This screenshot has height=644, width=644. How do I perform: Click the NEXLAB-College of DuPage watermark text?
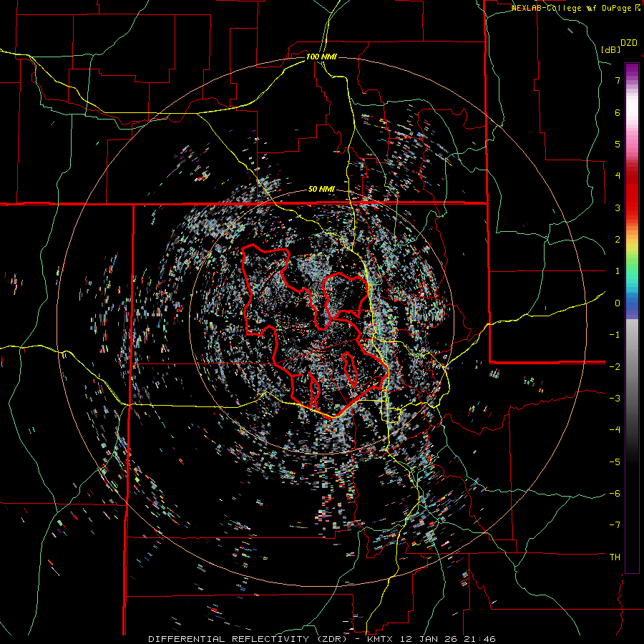click(x=575, y=8)
